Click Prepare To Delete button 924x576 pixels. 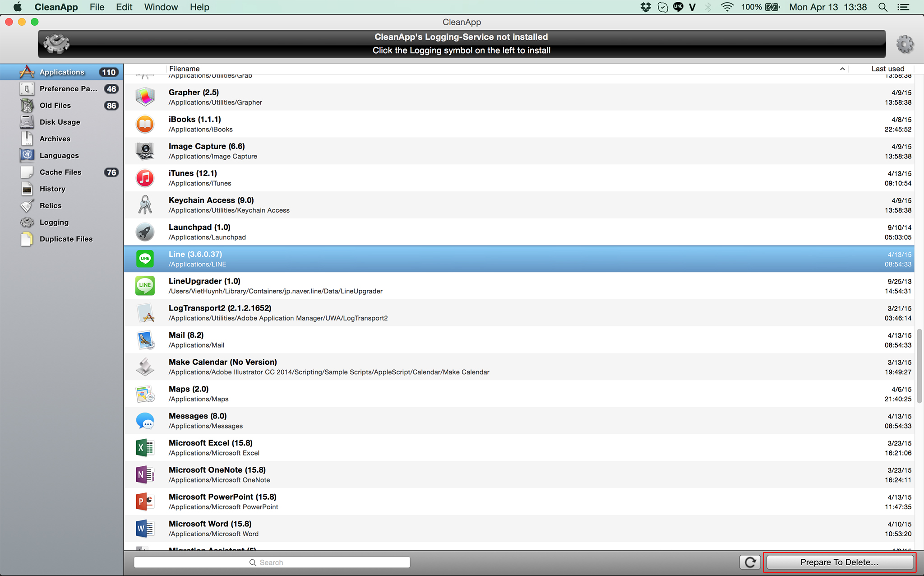[x=840, y=562]
